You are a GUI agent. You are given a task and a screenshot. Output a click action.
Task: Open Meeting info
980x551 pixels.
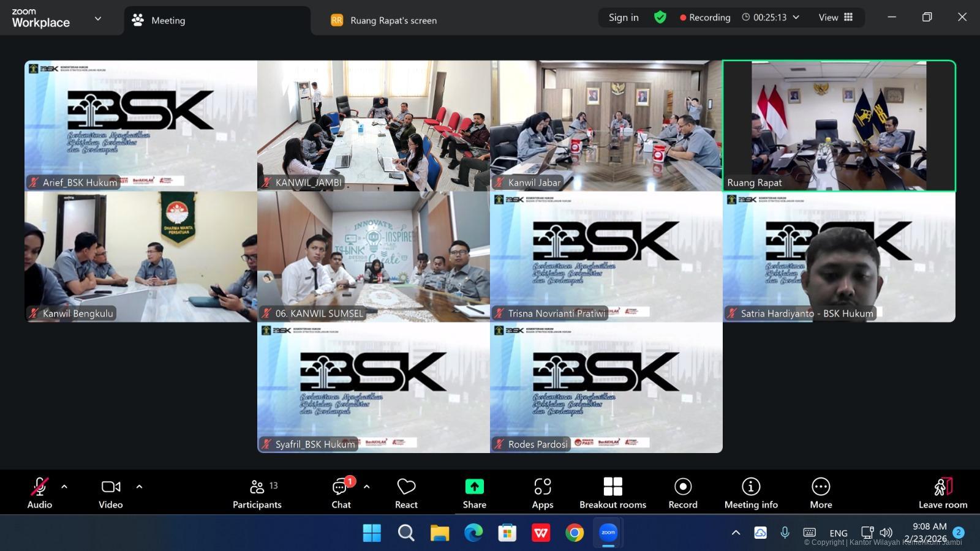pos(750,493)
